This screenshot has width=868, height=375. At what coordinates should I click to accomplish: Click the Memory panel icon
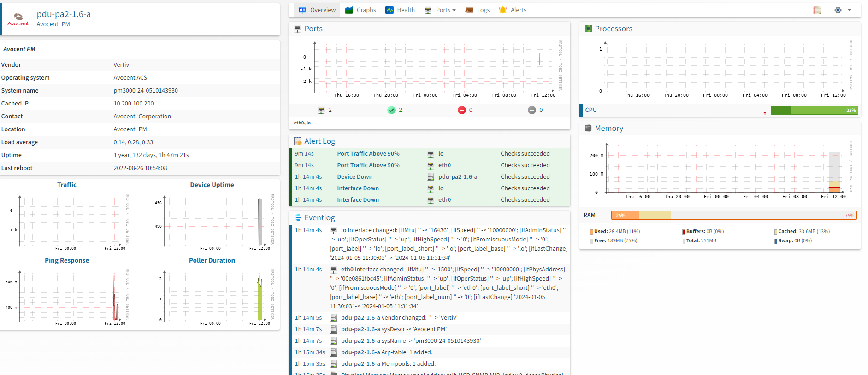point(588,128)
